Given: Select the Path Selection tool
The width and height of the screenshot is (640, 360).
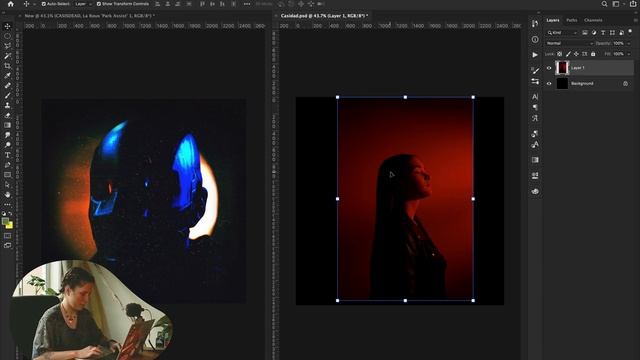Looking at the screenshot, I should tap(7, 184).
